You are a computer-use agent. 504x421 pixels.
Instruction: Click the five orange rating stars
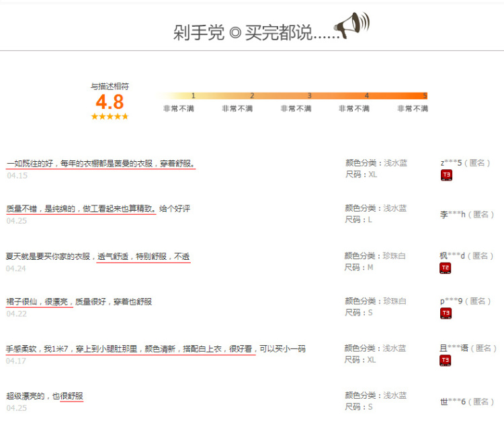(x=110, y=117)
